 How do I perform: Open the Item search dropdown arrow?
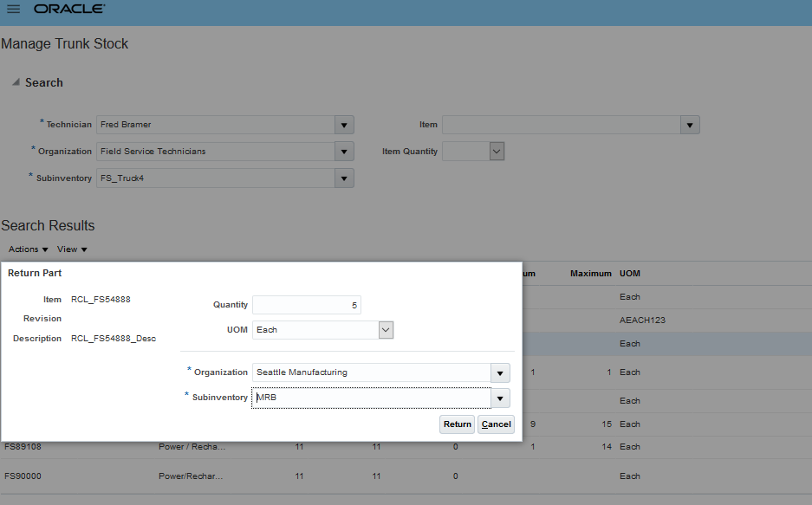click(690, 125)
